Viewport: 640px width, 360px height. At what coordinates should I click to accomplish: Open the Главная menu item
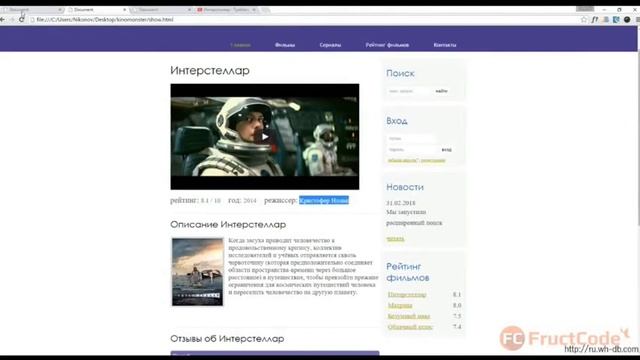(240, 45)
